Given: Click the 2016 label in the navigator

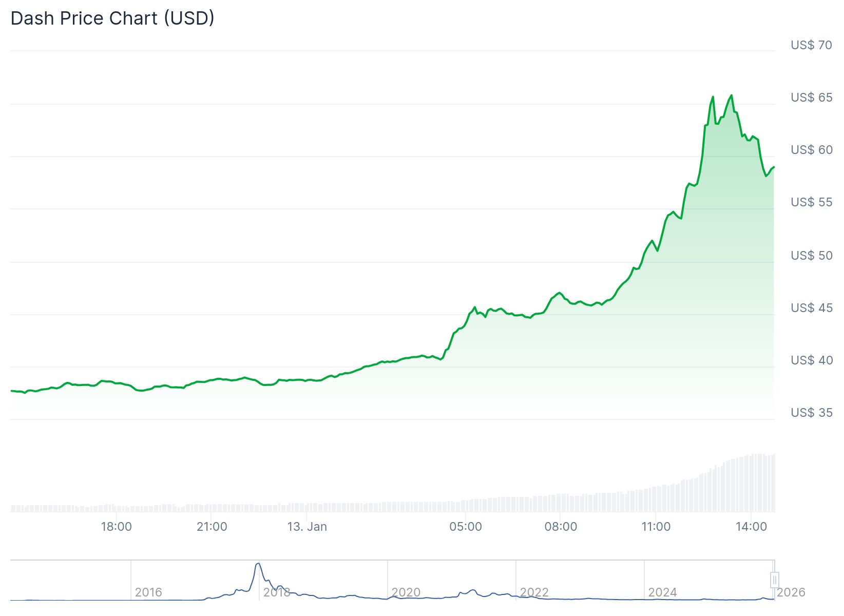Looking at the screenshot, I should pos(148,592).
